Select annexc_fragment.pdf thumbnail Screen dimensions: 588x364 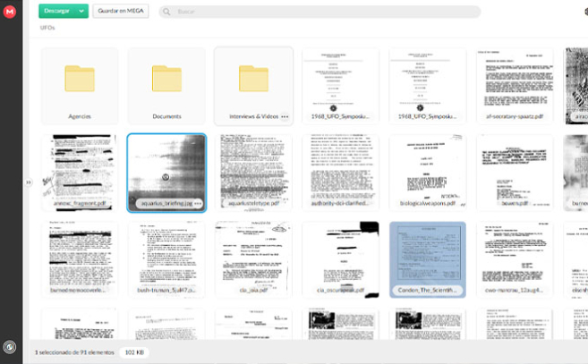tap(80, 173)
